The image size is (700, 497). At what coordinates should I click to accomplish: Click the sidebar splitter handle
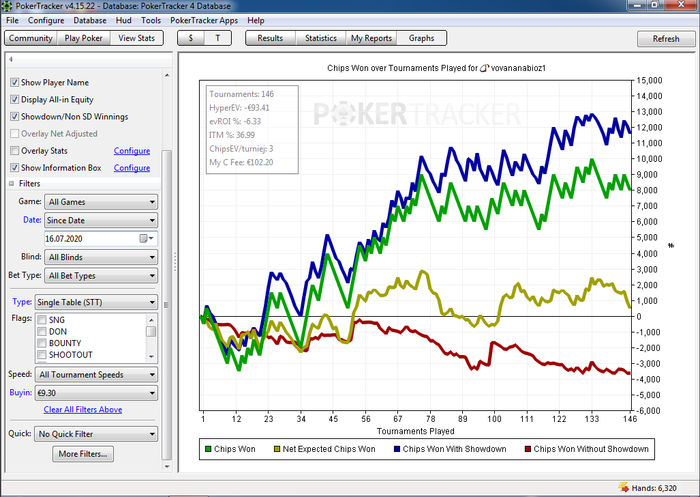click(175, 262)
